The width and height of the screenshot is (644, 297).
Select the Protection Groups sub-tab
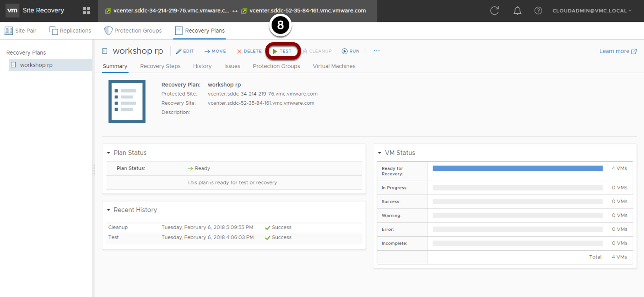pos(277,66)
